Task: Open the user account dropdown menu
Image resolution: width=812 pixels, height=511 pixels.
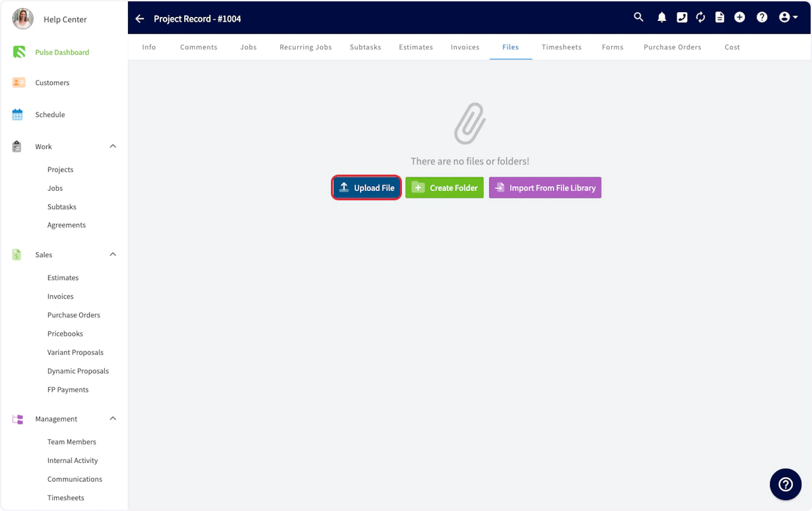Action: (x=788, y=18)
